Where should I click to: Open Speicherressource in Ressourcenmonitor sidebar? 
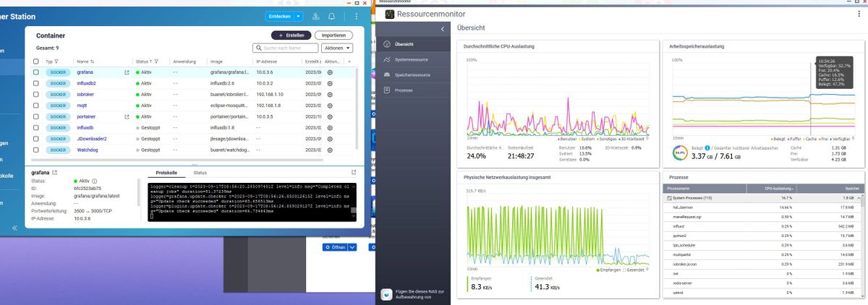(412, 74)
